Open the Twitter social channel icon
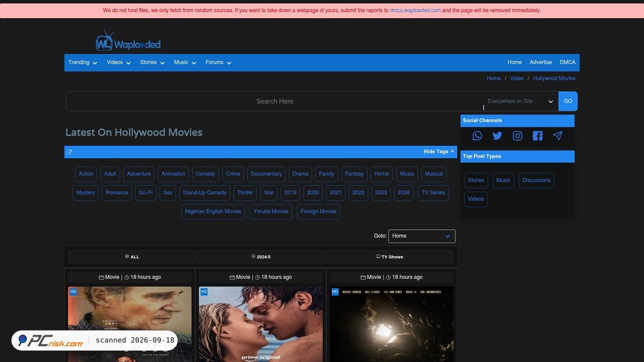Image resolution: width=644 pixels, height=362 pixels. [497, 136]
